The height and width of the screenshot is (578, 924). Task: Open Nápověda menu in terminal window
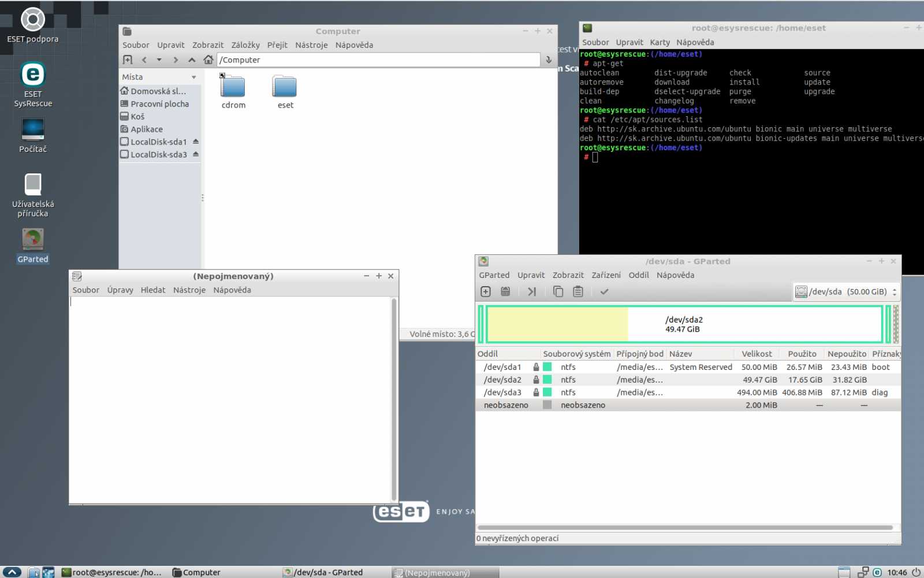coord(695,42)
